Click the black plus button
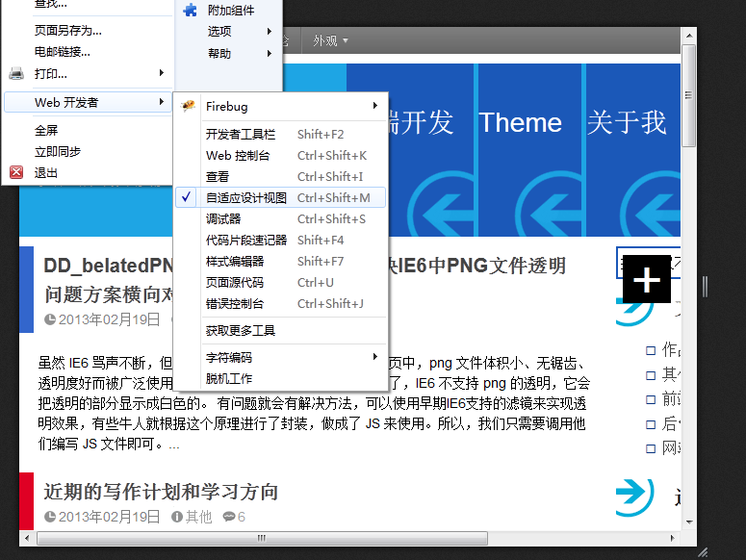The height and width of the screenshot is (560, 746). pos(647,279)
